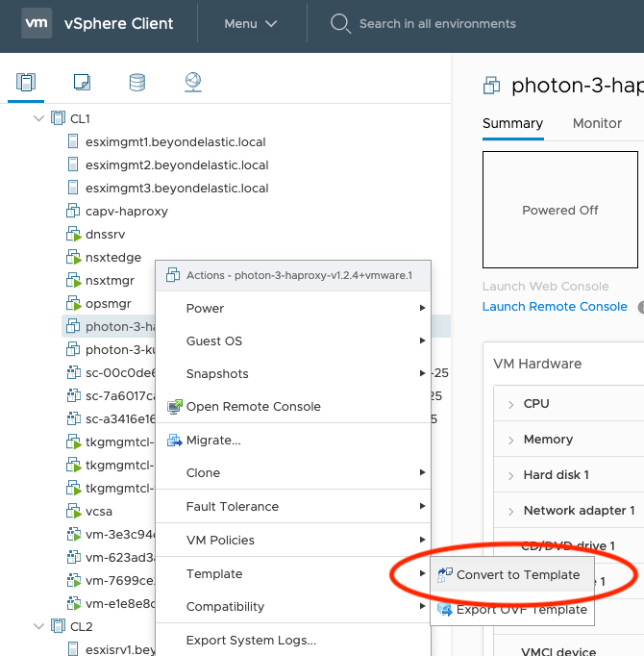Expand the CPU hardware section
This screenshot has height=656, width=644.
tap(510, 404)
